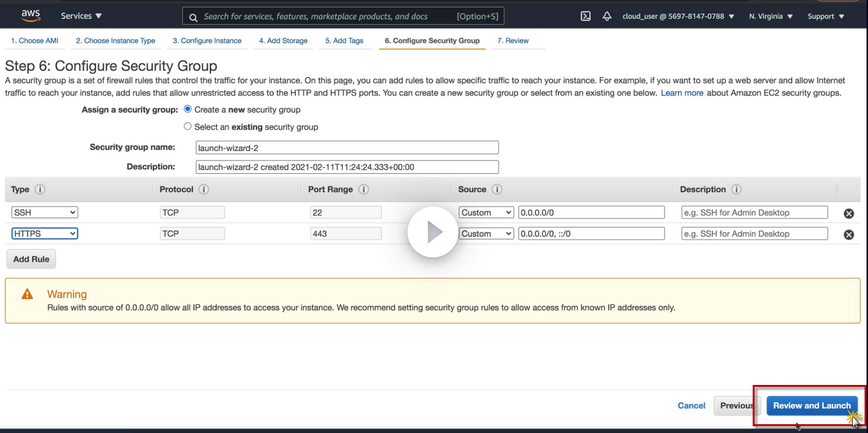The width and height of the screenshot is (868, 433).
Task: Open the cloud_user account menu
Action: click(x=678, y=16)
